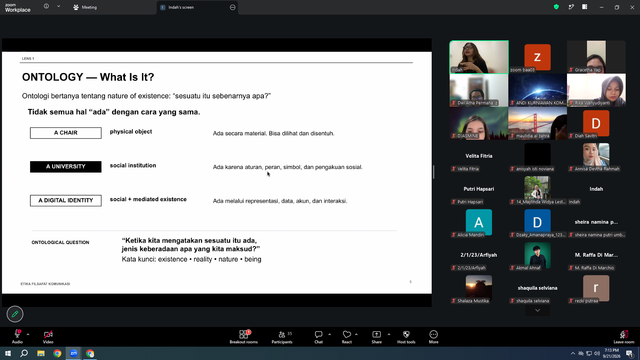
Task: Open the React heart menu
Action: [347, 337]
